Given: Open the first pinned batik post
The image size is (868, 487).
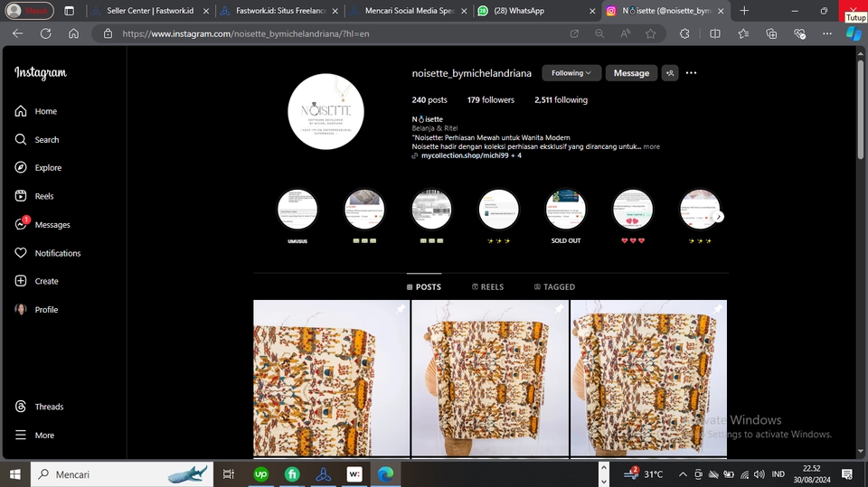Looking at the screenshot, I should [x=332, y=378].
